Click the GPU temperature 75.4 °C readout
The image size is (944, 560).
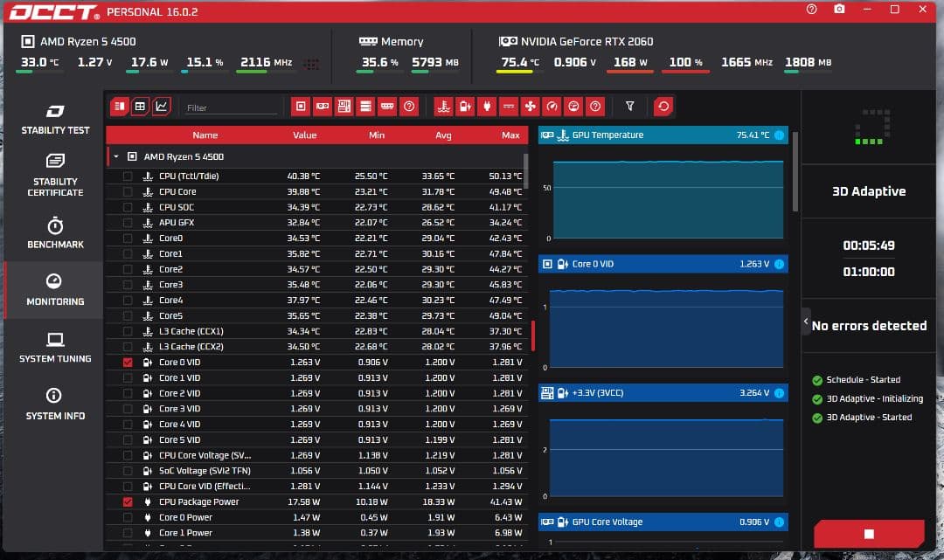tap(520, 62)
